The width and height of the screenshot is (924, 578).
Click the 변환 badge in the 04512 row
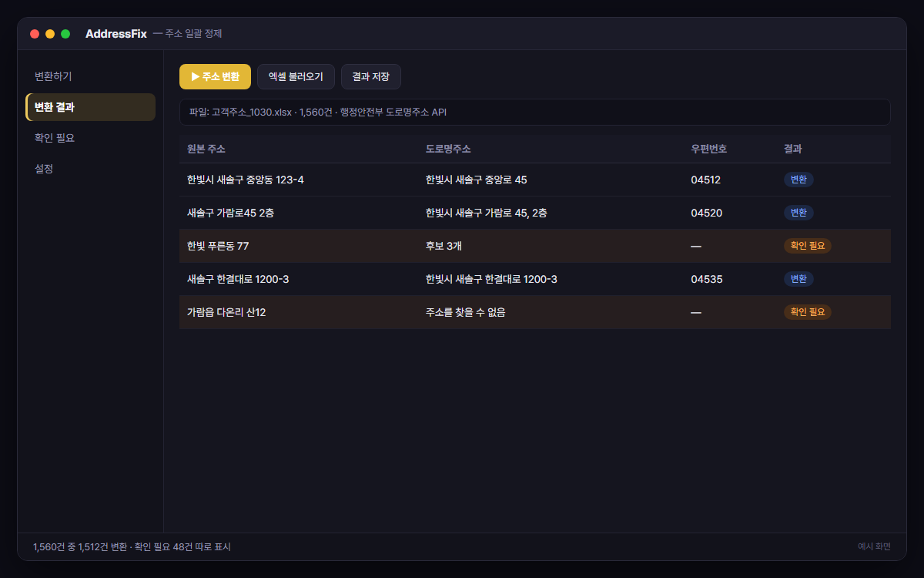tap(798, 180)
